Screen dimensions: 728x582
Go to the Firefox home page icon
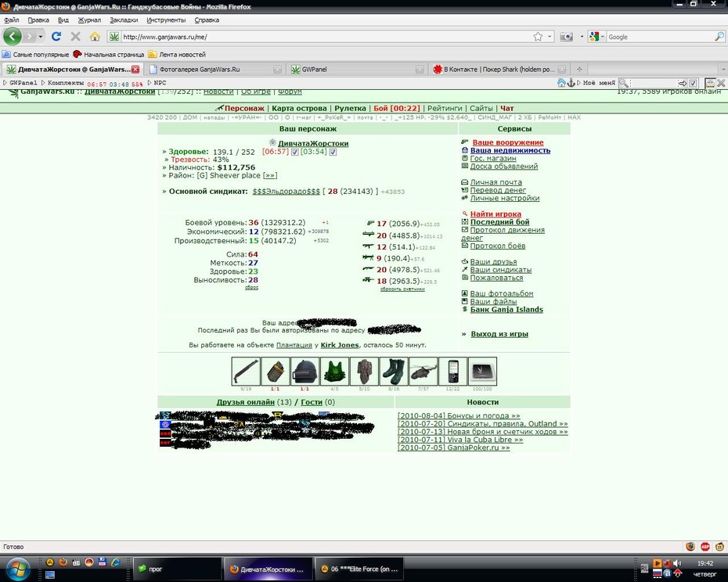point(95,36)
